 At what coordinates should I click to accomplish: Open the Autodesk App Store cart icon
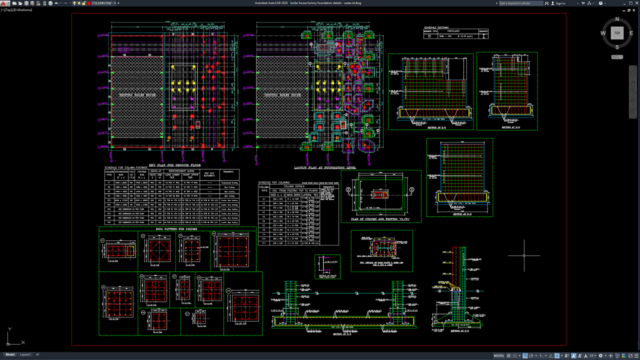pos(583,3)
